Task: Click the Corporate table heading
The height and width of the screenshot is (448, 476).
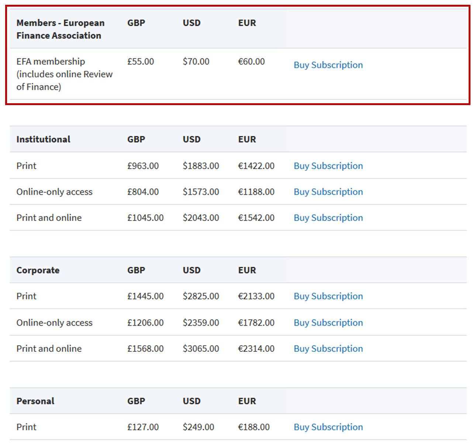Action: pyautogui.click(x=38, y=270)
